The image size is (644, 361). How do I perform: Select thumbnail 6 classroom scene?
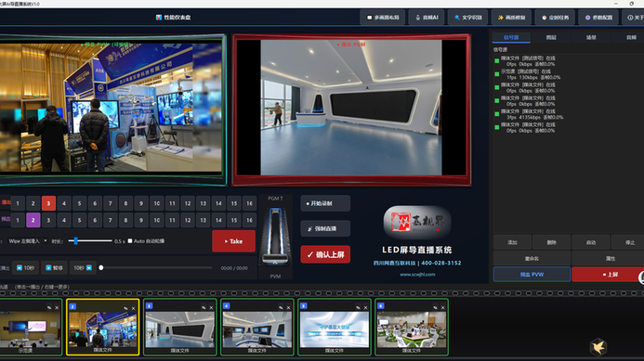coord(412,328)
